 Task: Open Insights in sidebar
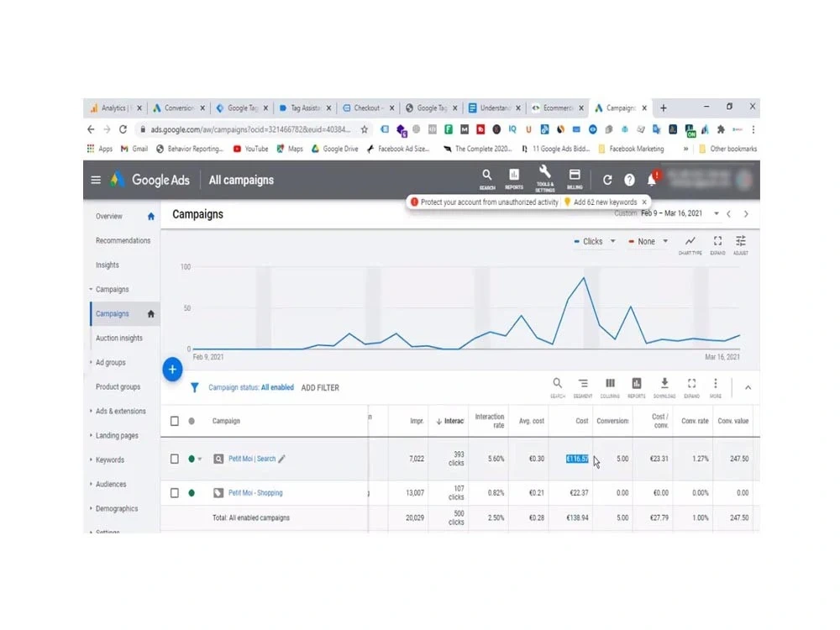[x=108, y=265]
